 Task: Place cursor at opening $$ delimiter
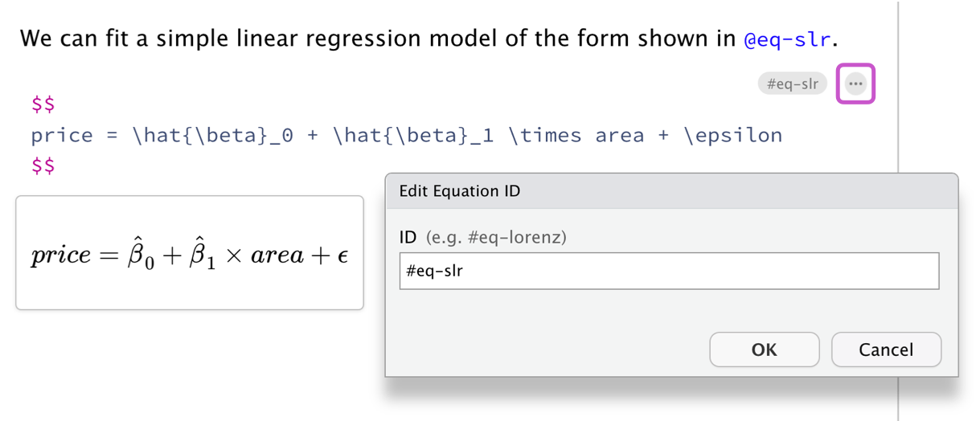[x=43, y=104]
